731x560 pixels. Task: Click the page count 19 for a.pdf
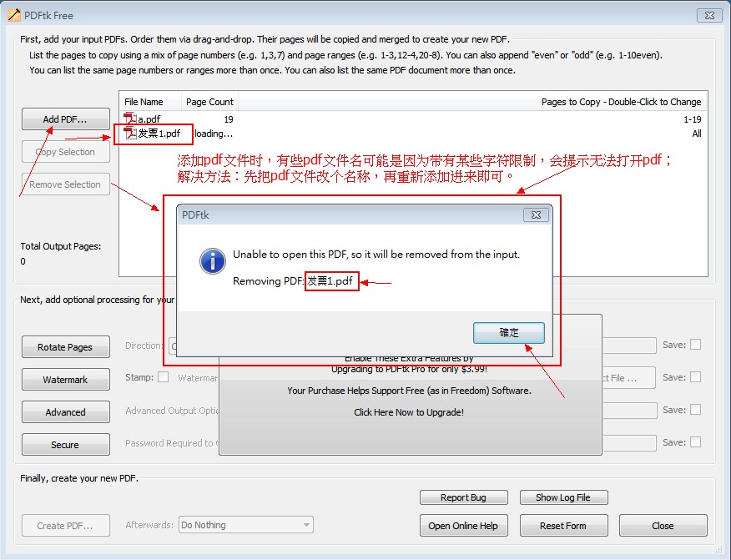[229, 119]
